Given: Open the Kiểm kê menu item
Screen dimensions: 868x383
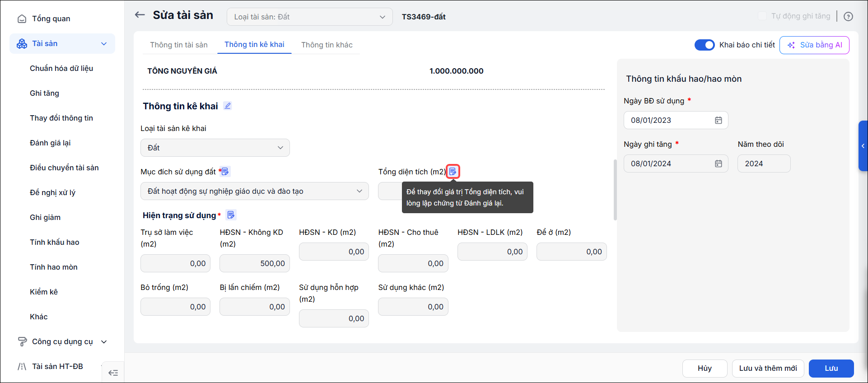Looking at the screenshot, I should click(x=44, y=292).
